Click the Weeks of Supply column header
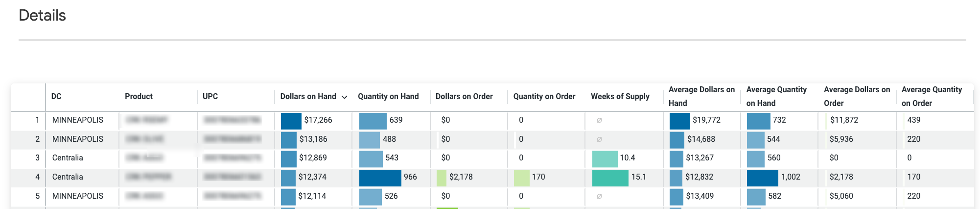Viewport: 980px width, 209px height. [620, 96]
